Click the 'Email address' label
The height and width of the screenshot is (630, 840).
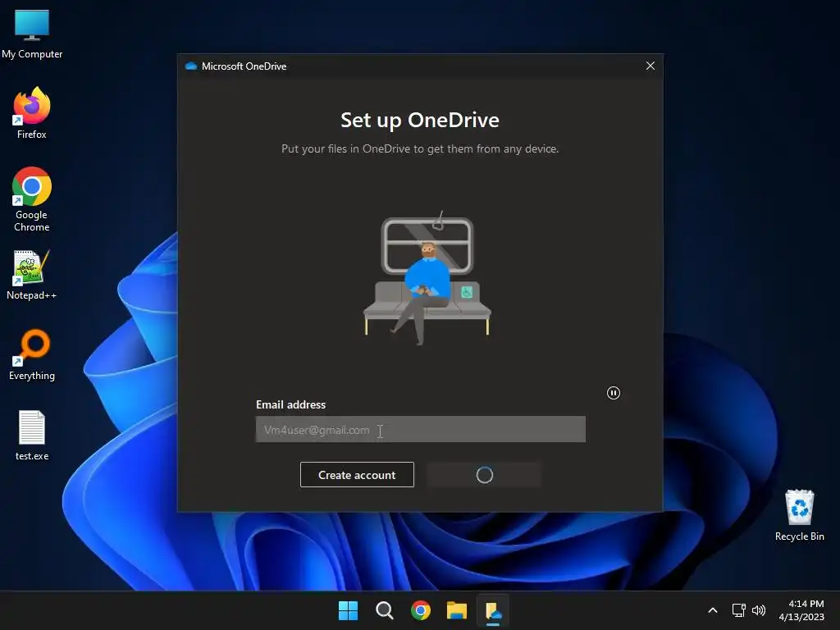point(291,404)
